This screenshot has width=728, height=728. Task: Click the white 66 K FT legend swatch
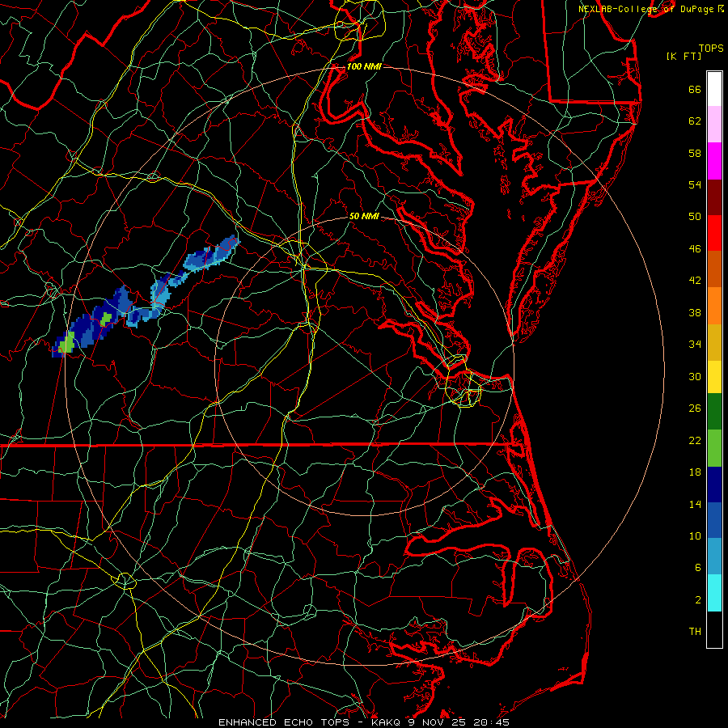tap(714, 89)
